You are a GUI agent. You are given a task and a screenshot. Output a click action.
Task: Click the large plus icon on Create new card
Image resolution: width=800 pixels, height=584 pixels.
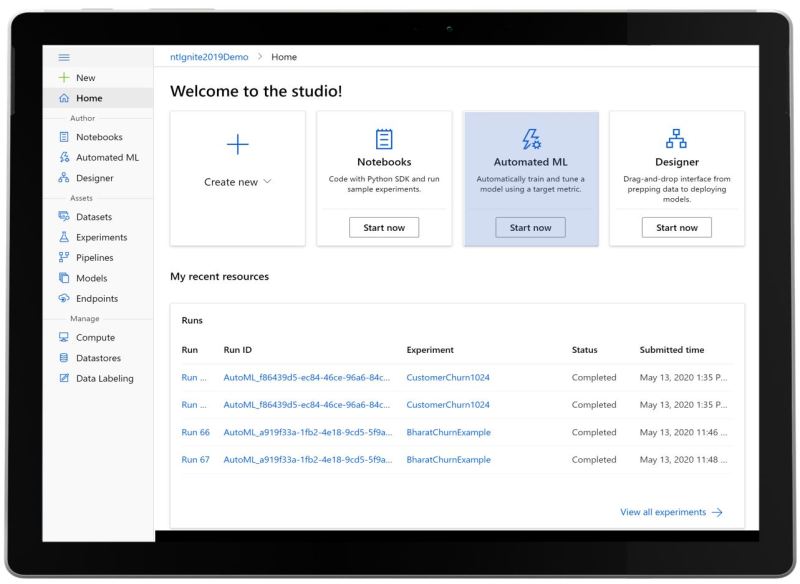(x=238, y=144)
